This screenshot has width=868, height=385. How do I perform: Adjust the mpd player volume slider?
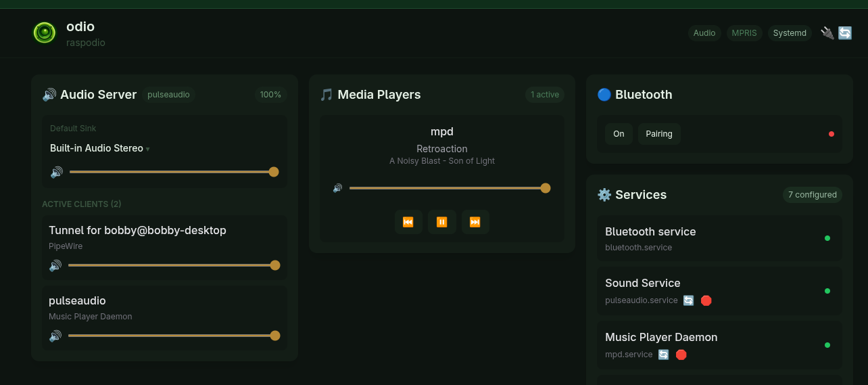click(450, 188)
